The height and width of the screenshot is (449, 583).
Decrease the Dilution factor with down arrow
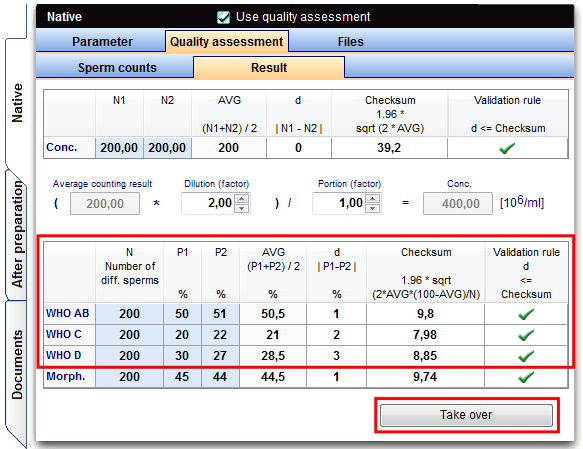coord(242,208)
